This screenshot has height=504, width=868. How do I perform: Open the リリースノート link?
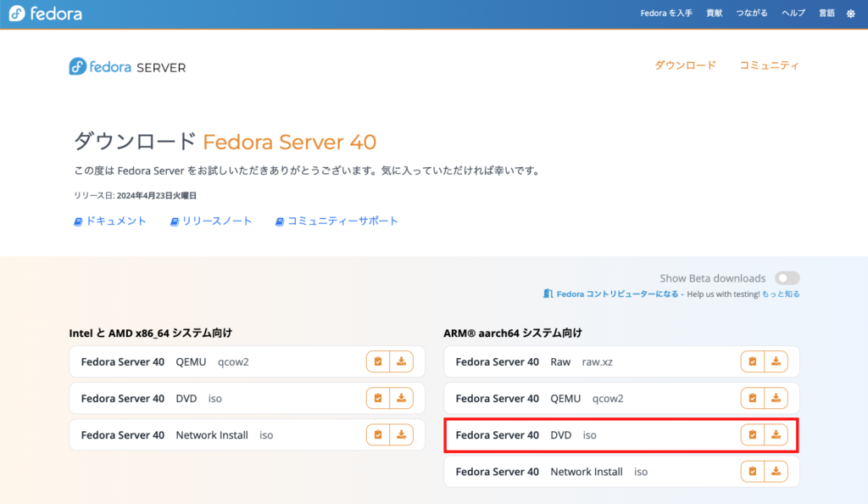tap(211, 221)
